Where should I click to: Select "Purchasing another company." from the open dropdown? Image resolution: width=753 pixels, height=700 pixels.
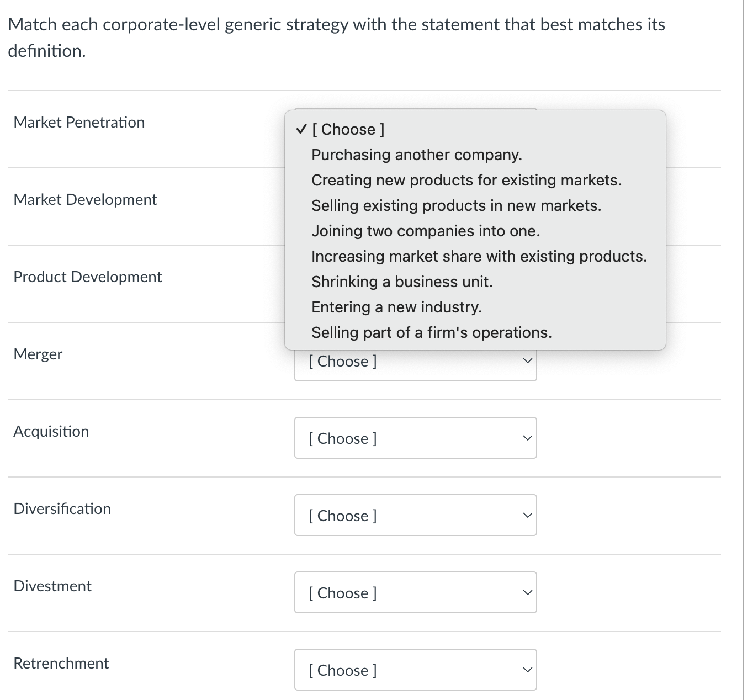pyautogui.click(x=416, y=155)
